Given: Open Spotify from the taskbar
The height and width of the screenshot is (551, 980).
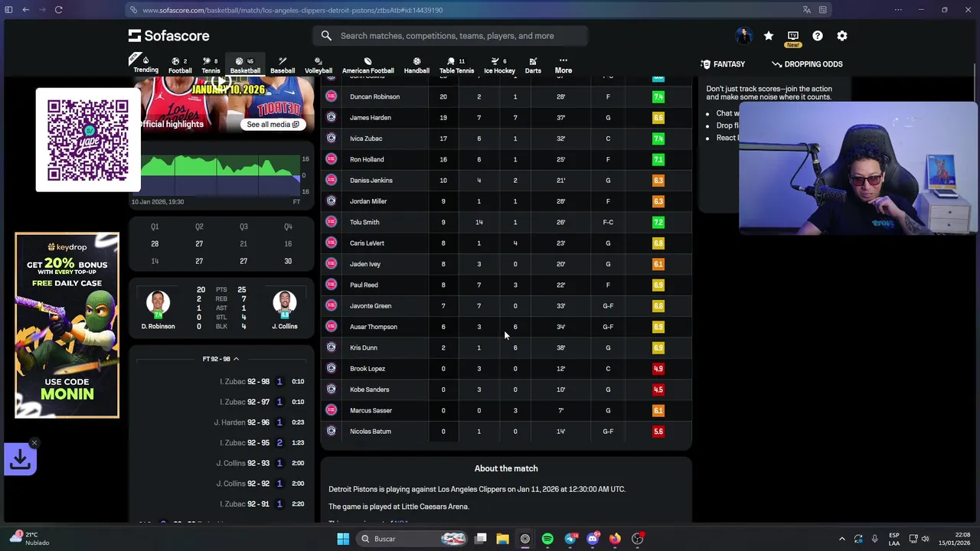Looking at the screenshot, I should coord(547,539).
